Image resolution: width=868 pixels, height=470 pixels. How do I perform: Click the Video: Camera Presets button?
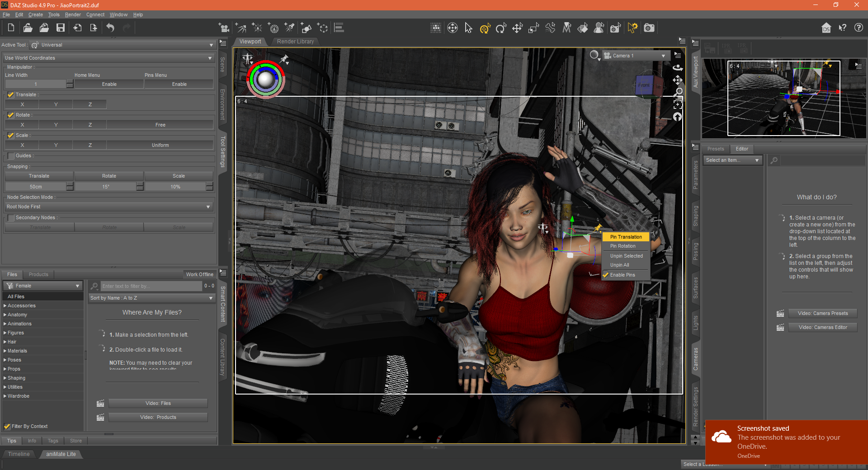822,314
